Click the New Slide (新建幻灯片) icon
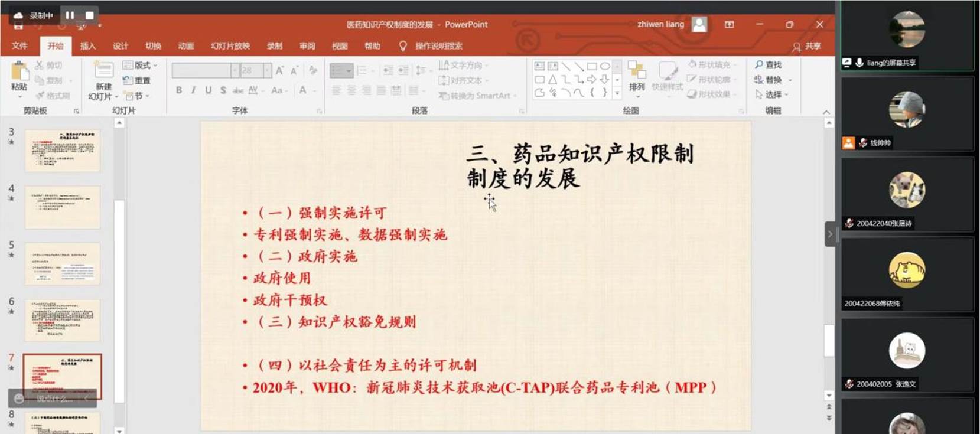 coord(103,71)
